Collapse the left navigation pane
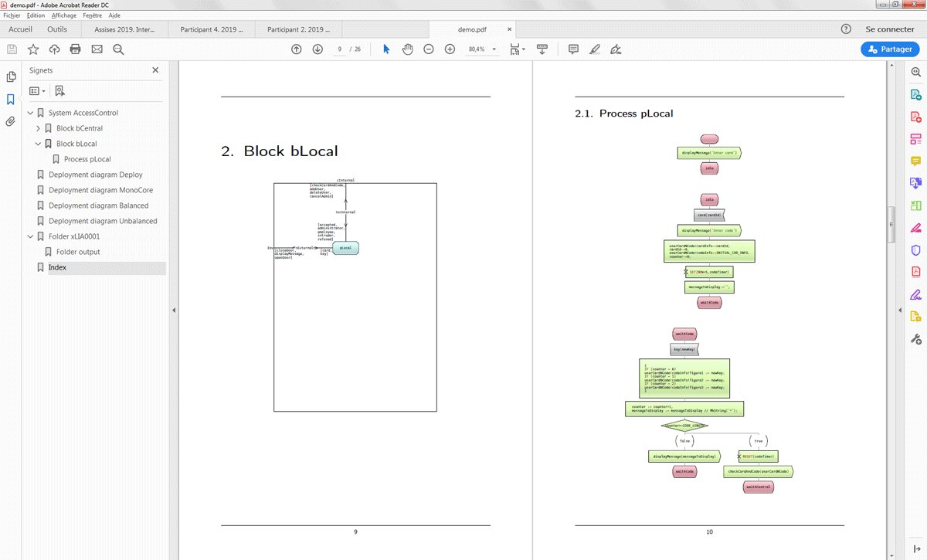This screenshot has height=560, width=927. click(174, 310)
